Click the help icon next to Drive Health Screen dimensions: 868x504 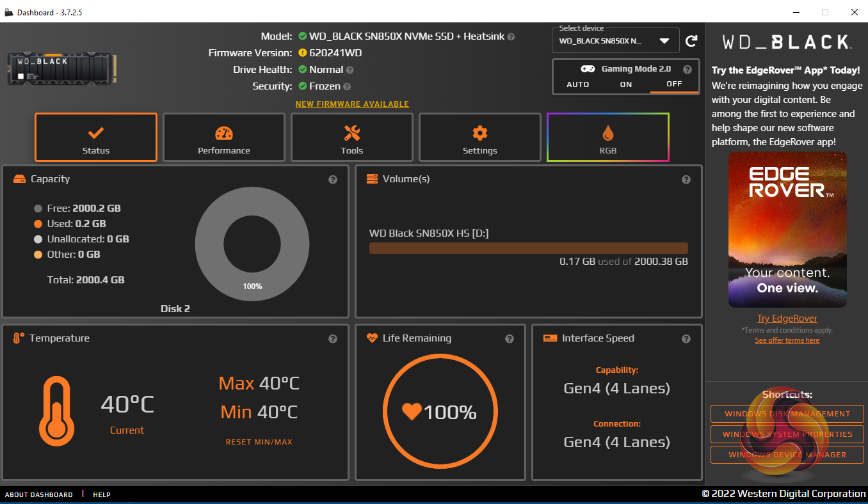350,70
